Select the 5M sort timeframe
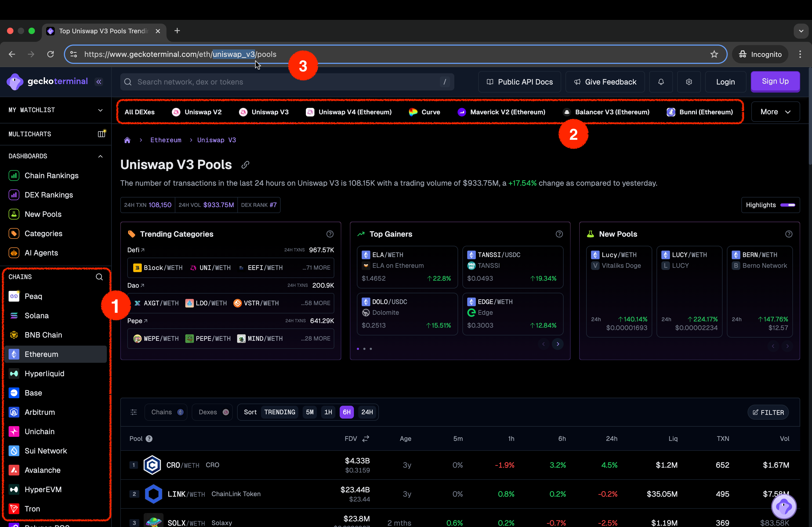The height and width of the screenshot is (527, 812). click(309, 412)
